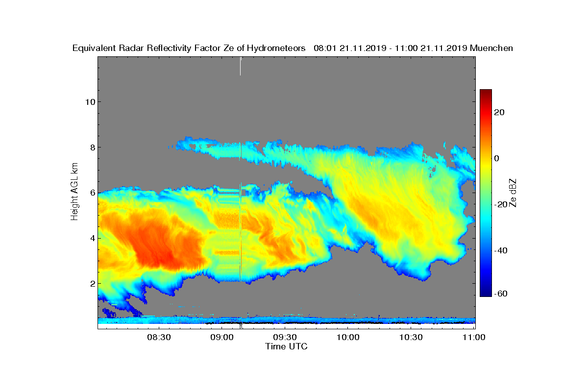Click the height label 10

(89, 102)
